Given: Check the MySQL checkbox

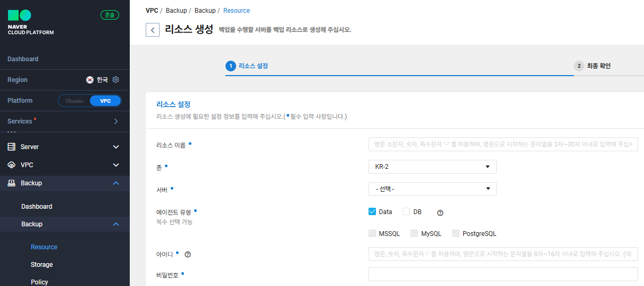Looking at the screenshot, I should coord(414,233).
